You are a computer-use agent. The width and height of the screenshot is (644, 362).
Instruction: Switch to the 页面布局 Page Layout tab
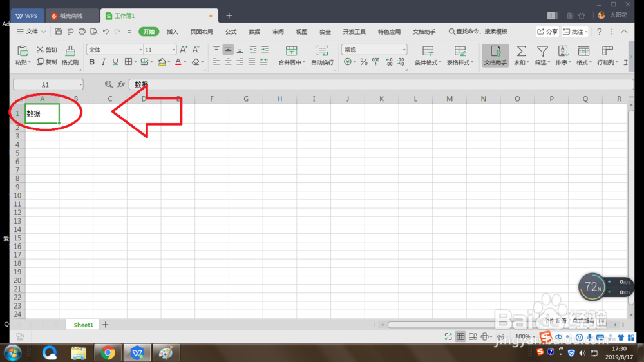pyautogui.click(x=202, y=32)
